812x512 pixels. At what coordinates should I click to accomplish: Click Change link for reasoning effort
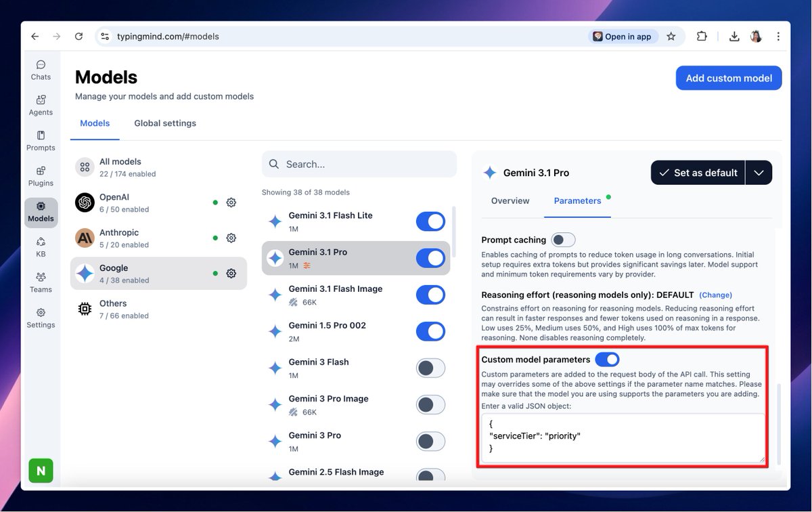click(715, 295)
